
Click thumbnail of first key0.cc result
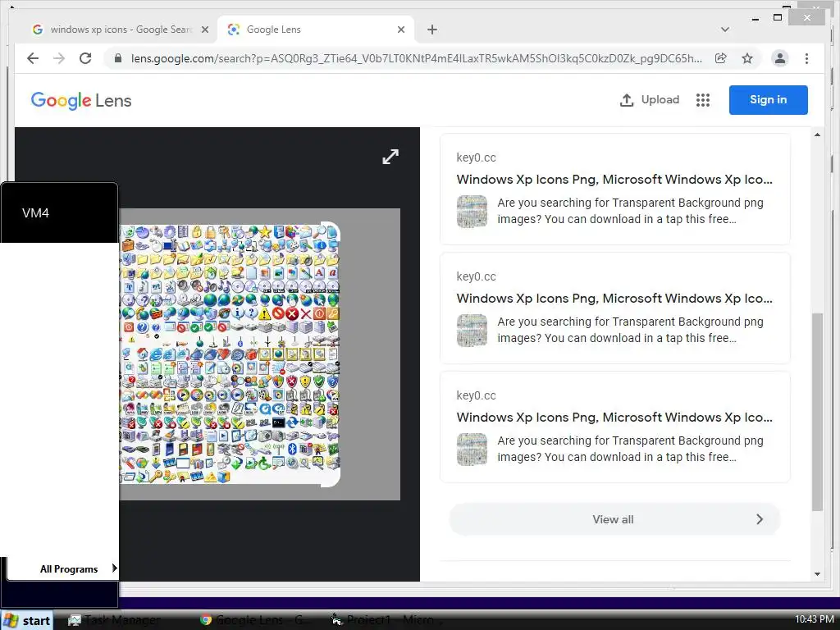[x=472, y=211]
